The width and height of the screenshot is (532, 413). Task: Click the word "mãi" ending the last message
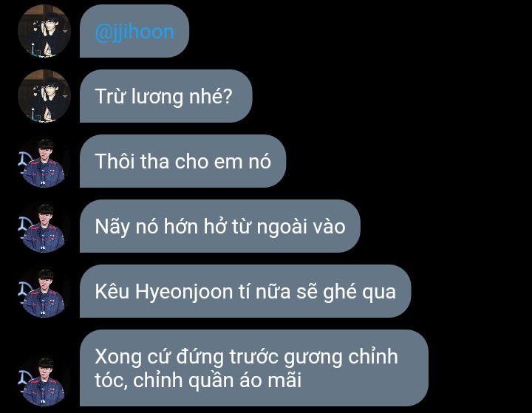[284, 380]
